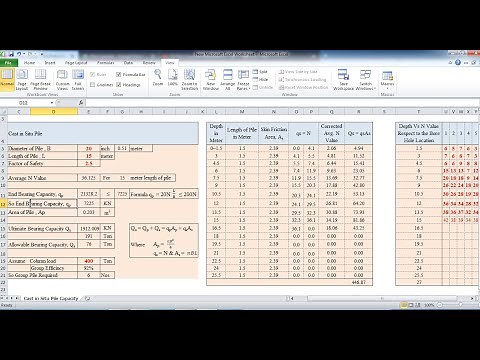Open the File tab
The image size is (480, 360).
coord(8,63)
